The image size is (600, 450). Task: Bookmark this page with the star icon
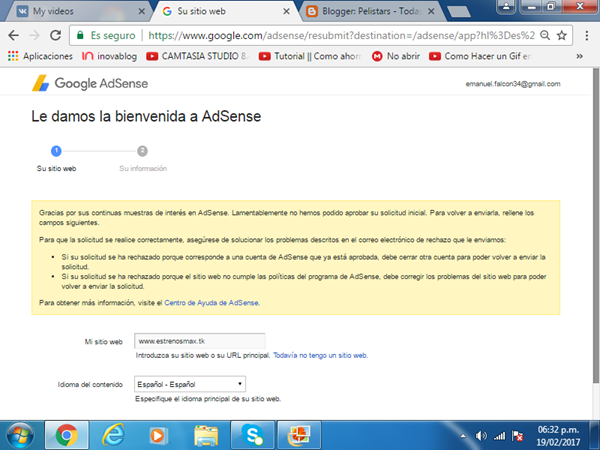coord(561,35)
